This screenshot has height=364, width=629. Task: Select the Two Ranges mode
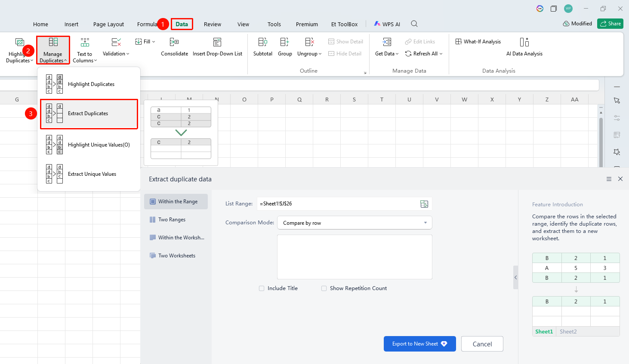(x=176, y=220)
